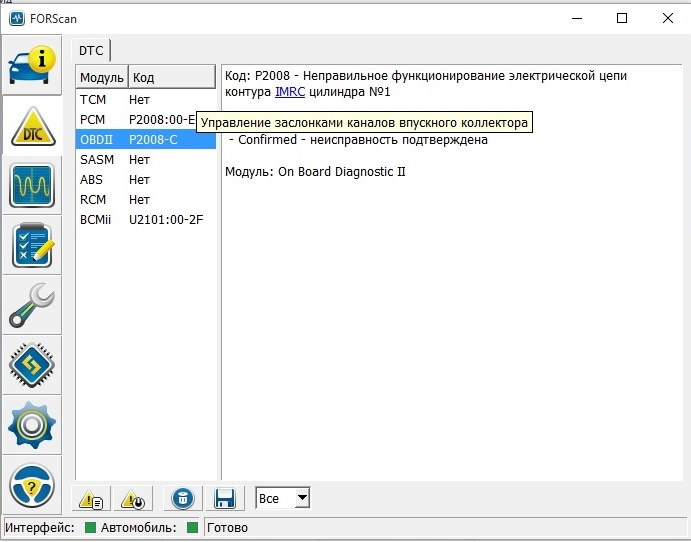
Task: Maximize the FORScan window
Action: pos(622,18)
